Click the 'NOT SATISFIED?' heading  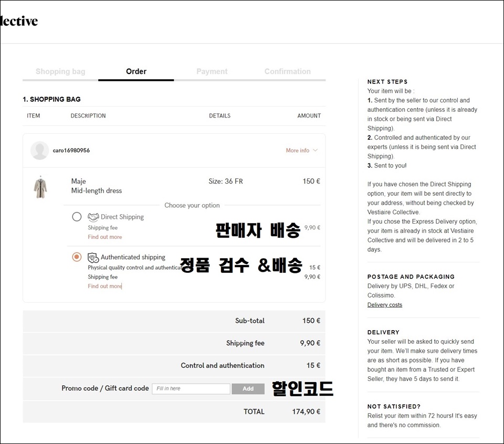click(x=394, y=406)
